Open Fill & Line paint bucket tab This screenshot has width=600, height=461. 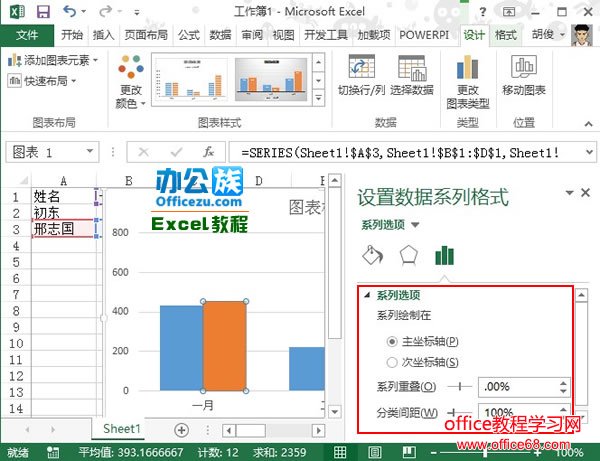click(372, 255)
